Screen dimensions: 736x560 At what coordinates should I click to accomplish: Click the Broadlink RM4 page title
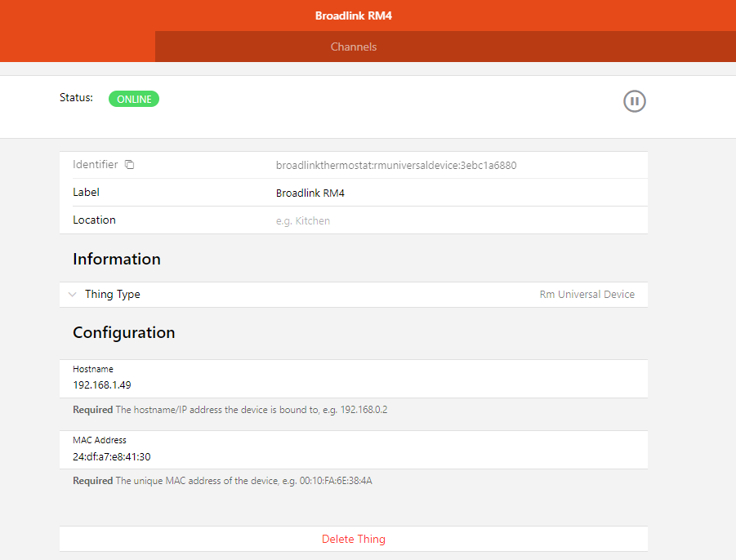tap(354, 16)
